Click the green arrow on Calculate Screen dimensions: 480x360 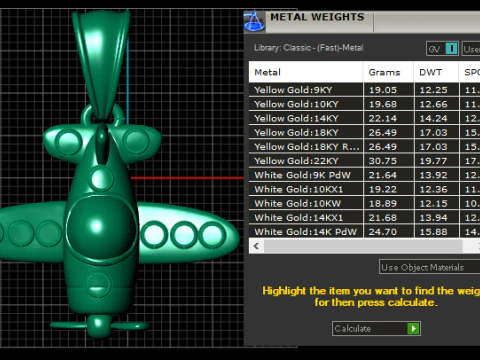413,328
